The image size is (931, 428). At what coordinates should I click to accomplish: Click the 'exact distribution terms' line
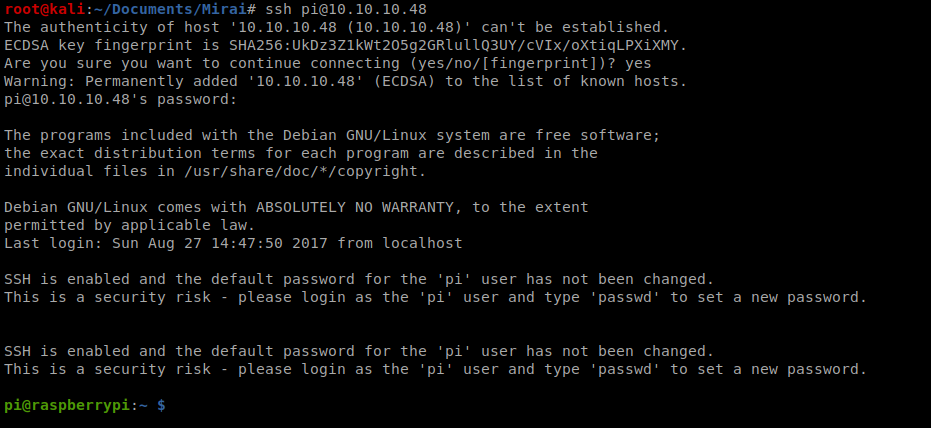[x=300, y=153]
